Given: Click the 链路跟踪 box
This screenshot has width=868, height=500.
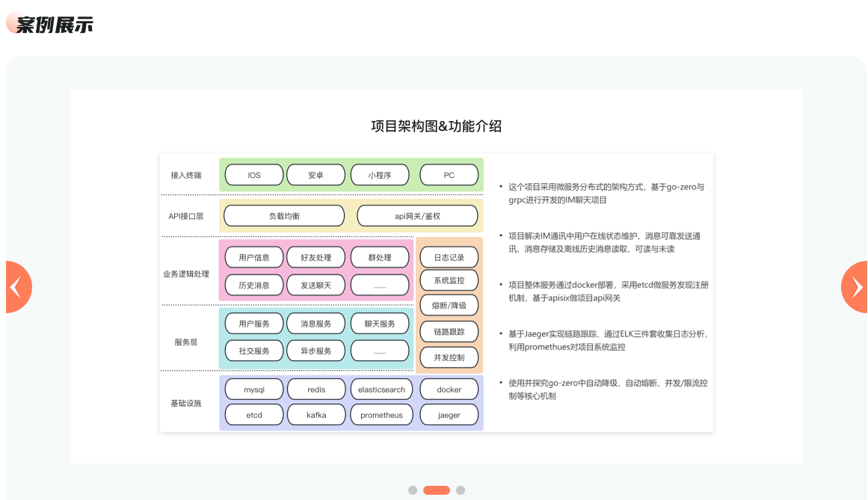Looking at the screenshot, I should [449, 331].
